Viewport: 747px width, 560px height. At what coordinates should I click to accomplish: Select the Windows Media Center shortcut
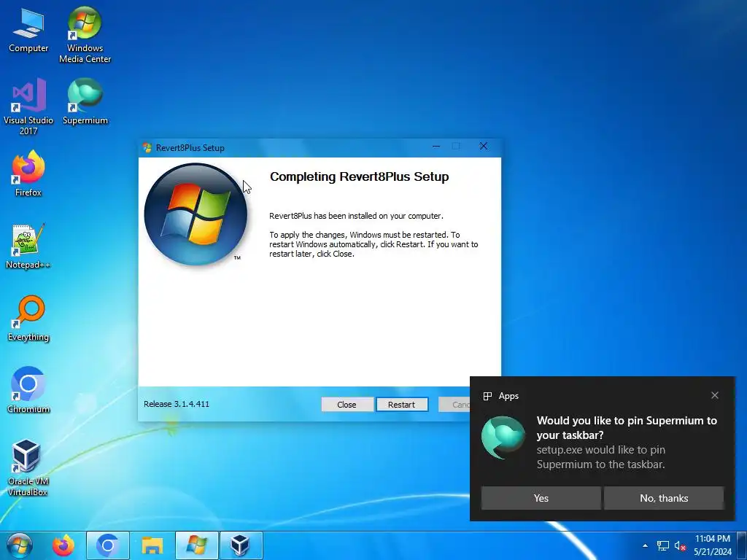point(85,35)
